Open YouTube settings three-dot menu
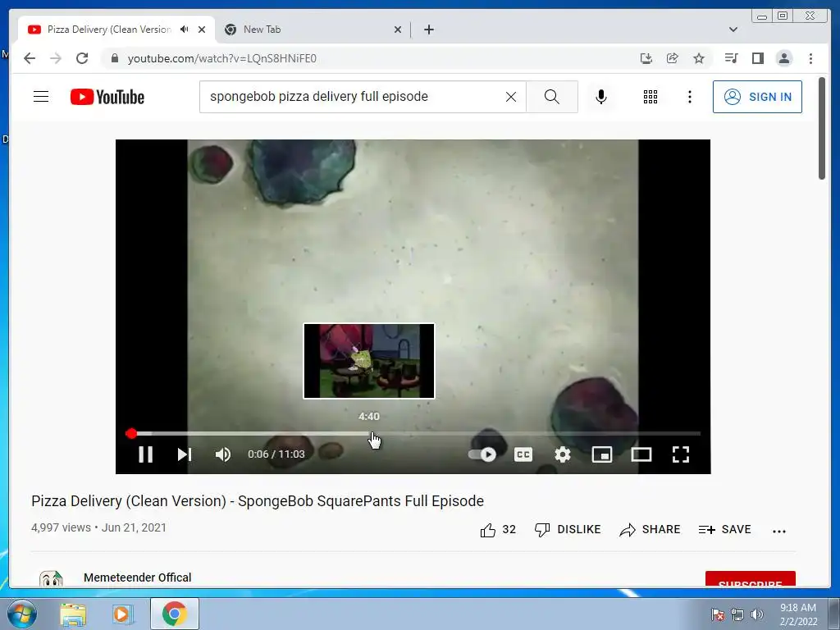 coord(690,97)
